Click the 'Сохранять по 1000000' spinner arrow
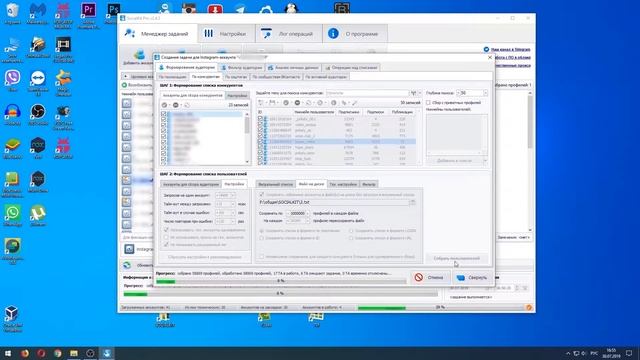The image size is (640, 360). pyautogui.click(x=308, y=213)
